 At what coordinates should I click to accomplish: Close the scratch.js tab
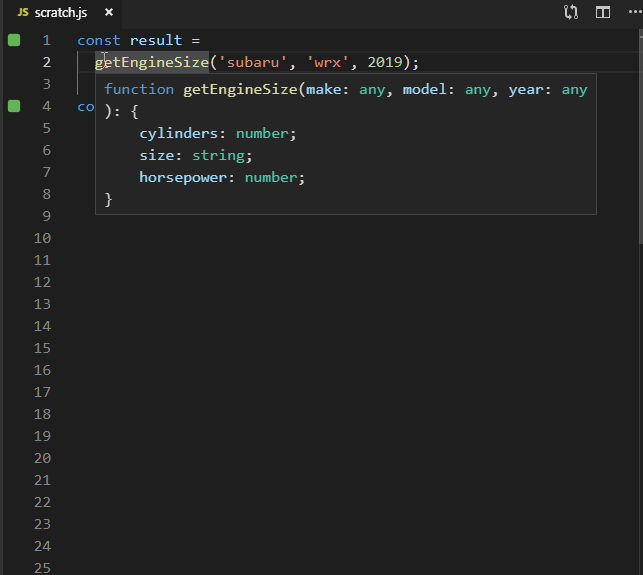click(x=108, y=13)
